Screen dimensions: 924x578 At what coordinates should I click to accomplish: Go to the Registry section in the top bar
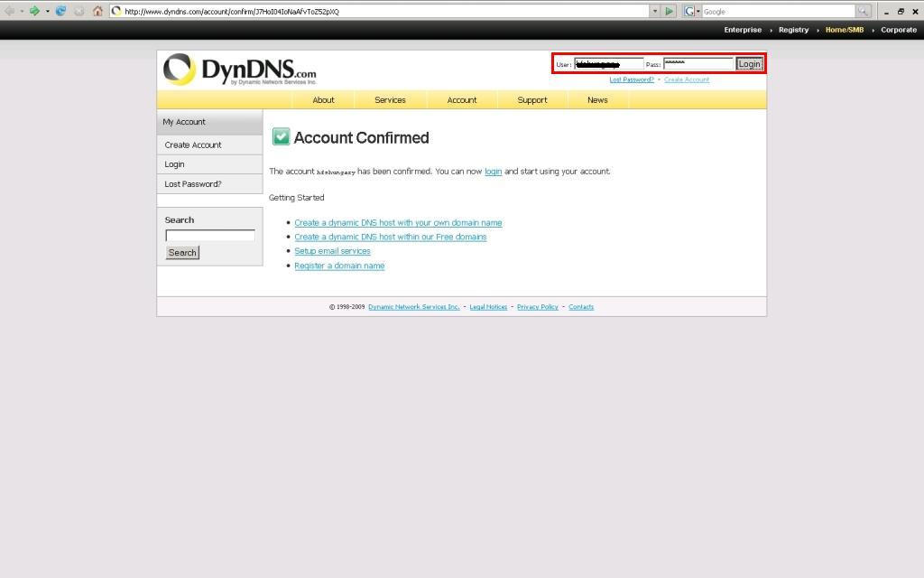coord(794,30)
